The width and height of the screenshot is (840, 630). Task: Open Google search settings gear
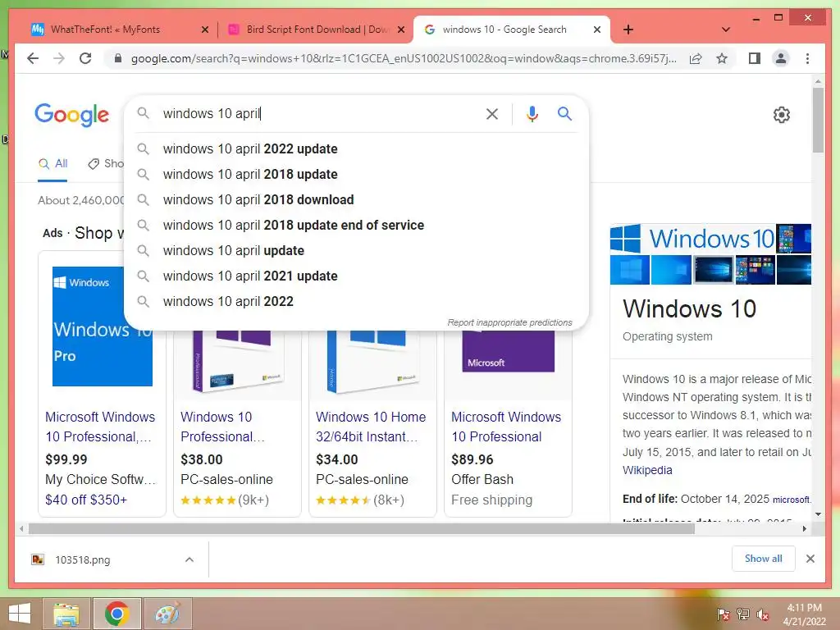pyautogui.click(x=782, y=115)
